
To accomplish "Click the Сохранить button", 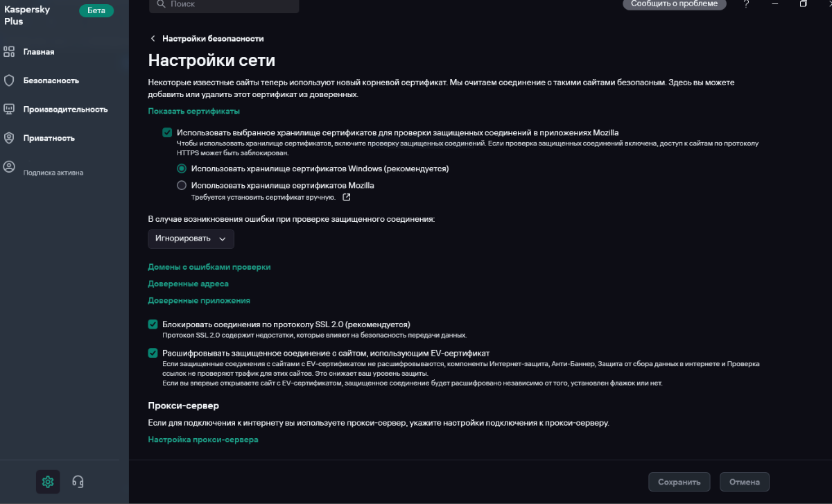I will (x=679, y=482).
